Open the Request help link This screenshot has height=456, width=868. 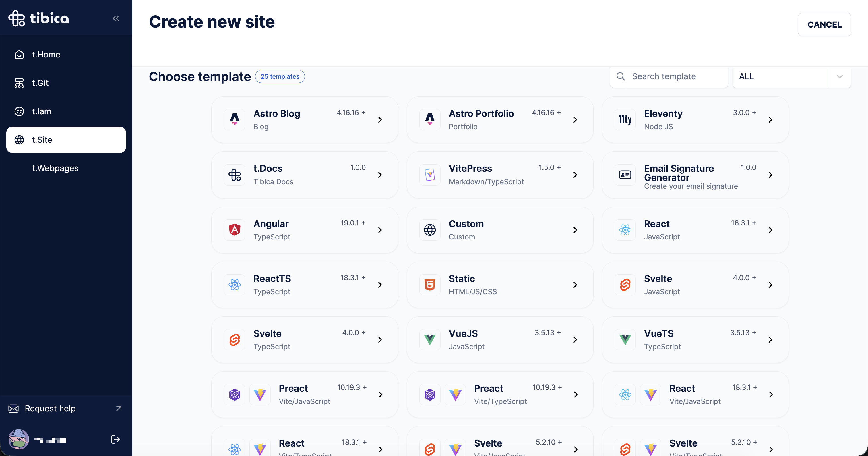point(51,409)
